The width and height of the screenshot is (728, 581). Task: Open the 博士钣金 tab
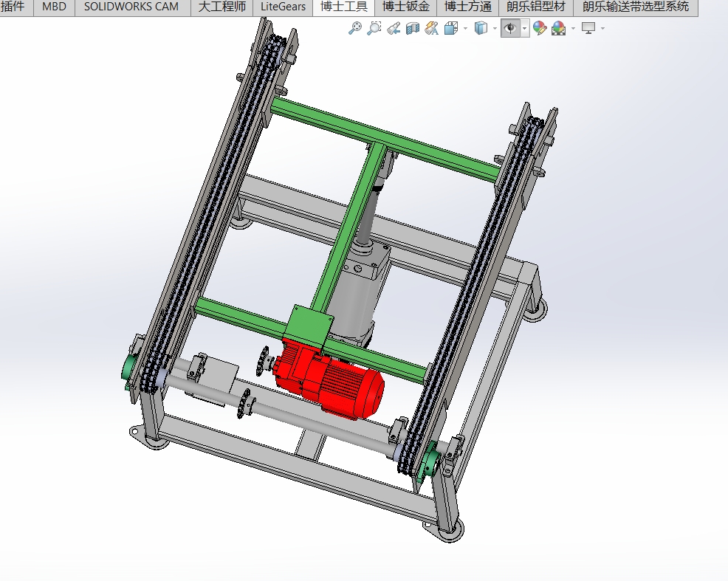coord(406,7)
